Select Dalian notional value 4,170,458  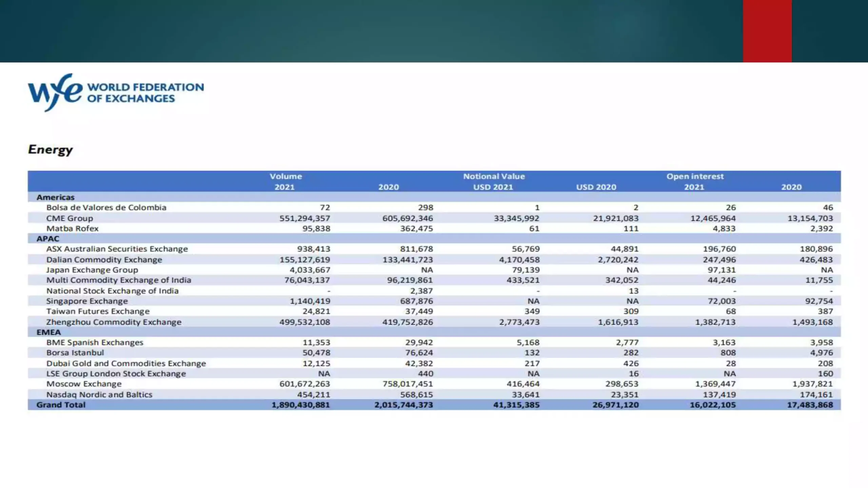(x=519, y=260)
